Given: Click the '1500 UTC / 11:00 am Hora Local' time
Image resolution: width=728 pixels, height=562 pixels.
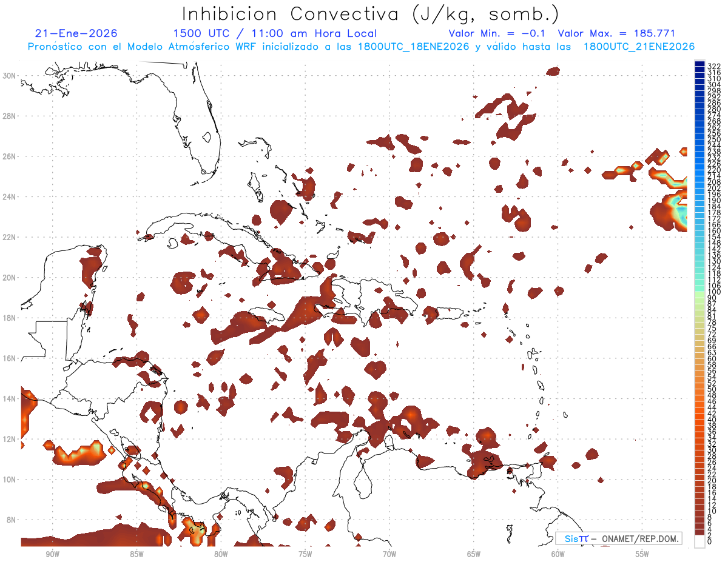Looking at the screenshot, I should click(275, 33).
